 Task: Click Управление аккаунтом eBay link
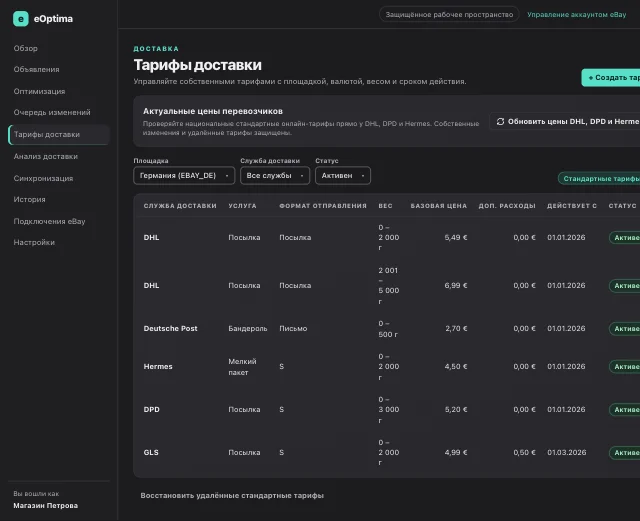point(576,15)
